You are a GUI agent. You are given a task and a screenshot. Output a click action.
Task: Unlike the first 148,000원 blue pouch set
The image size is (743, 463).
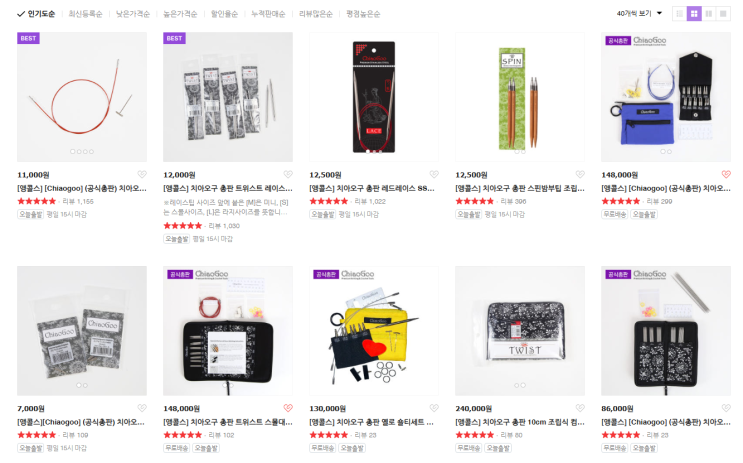726,174
